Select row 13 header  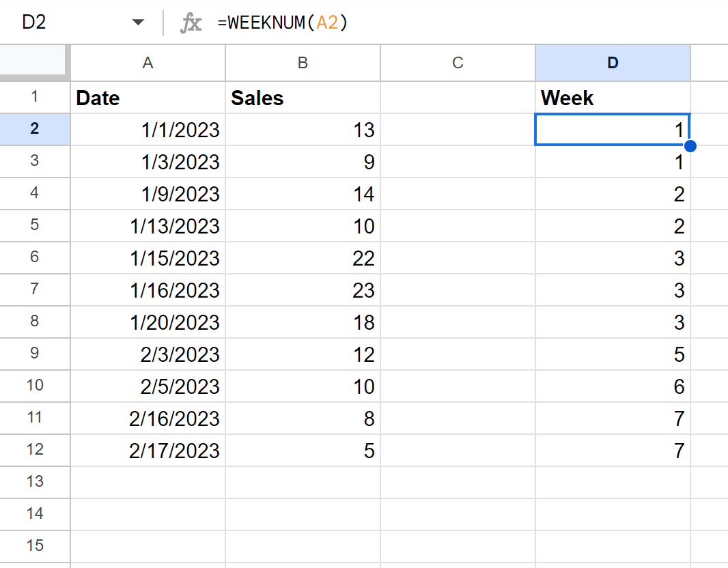[x=35, y=482]
